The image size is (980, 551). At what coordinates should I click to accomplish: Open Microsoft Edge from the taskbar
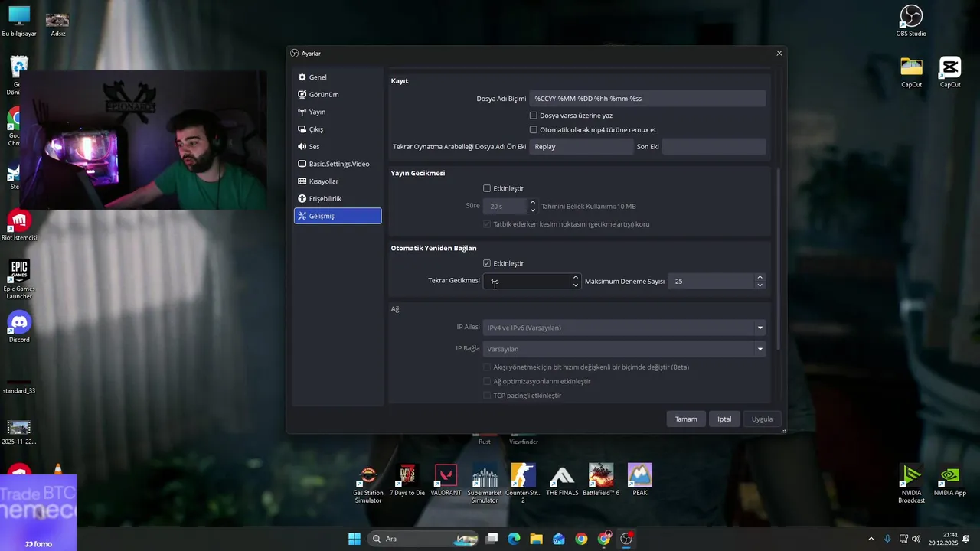(x=514, y=539)
